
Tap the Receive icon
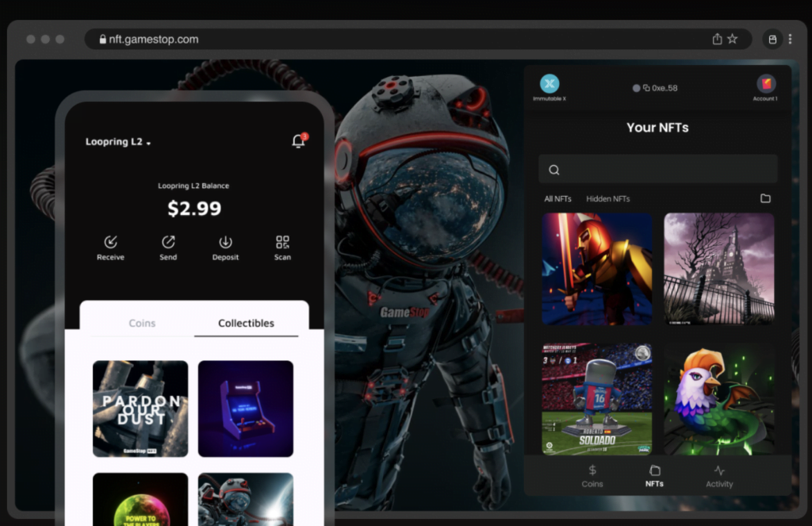click(110, 243)
